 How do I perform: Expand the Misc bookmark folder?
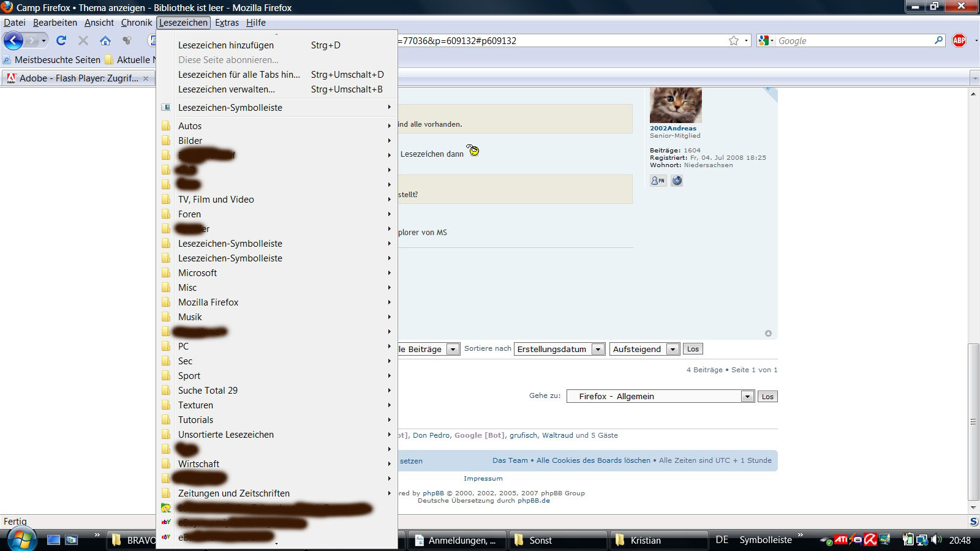277,288
